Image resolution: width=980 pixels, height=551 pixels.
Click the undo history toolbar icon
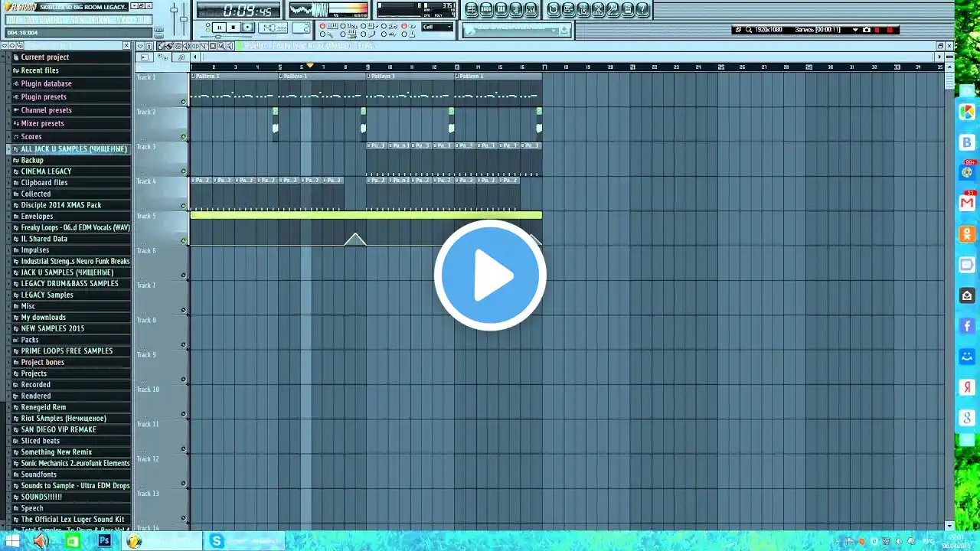coord(554,9)
